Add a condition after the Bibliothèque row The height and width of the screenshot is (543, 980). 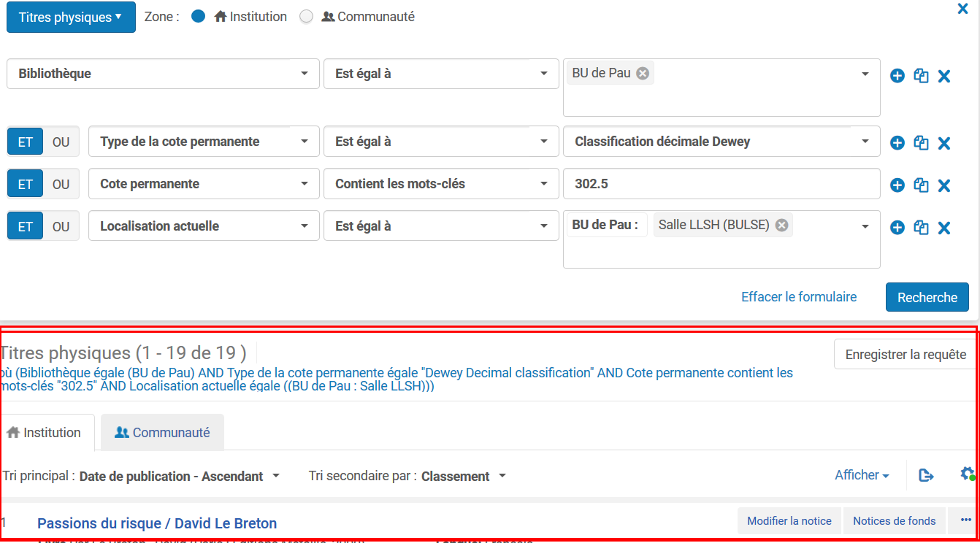(897, 76)
